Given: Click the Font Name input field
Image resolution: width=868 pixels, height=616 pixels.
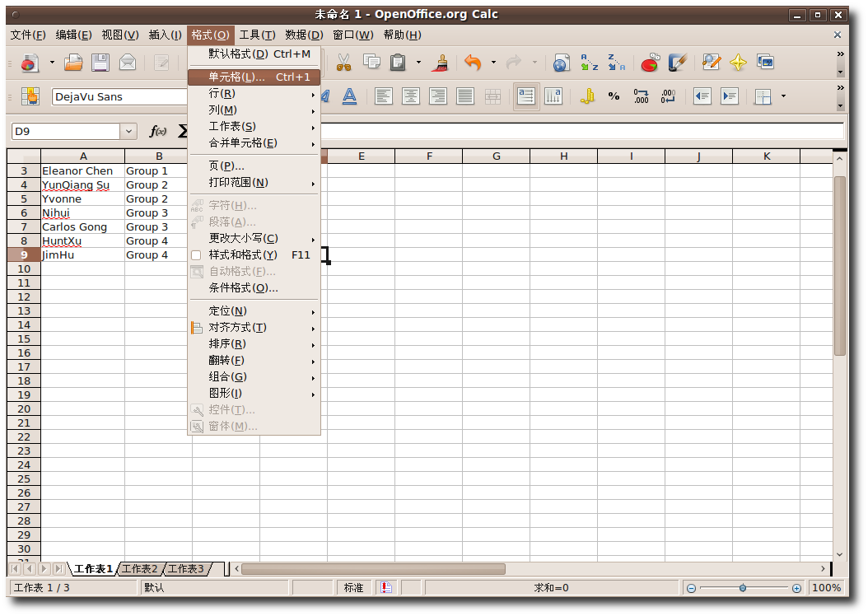Looking at the screenshot, I should tap(119, 97).
